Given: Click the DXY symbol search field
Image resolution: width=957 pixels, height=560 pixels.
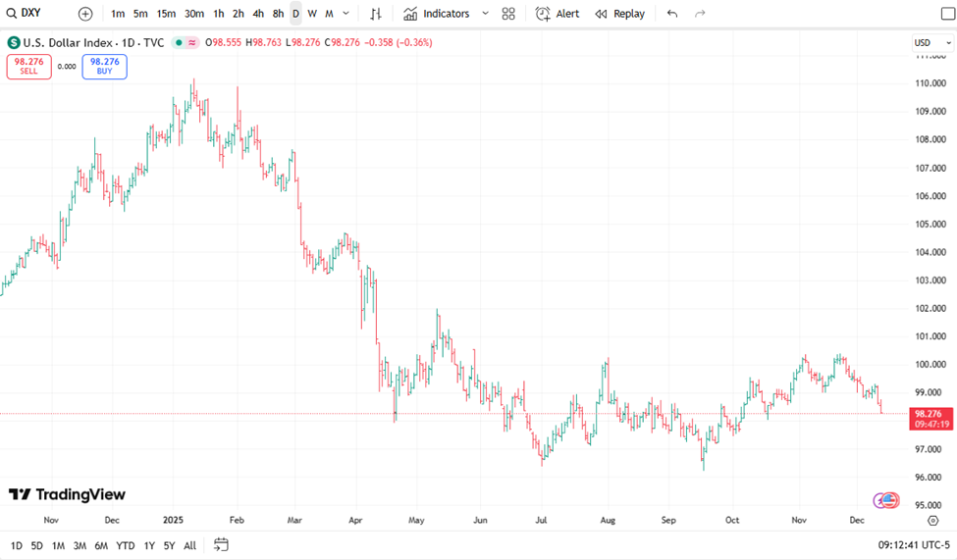Looking at the screenshot, I should [31, 14].
